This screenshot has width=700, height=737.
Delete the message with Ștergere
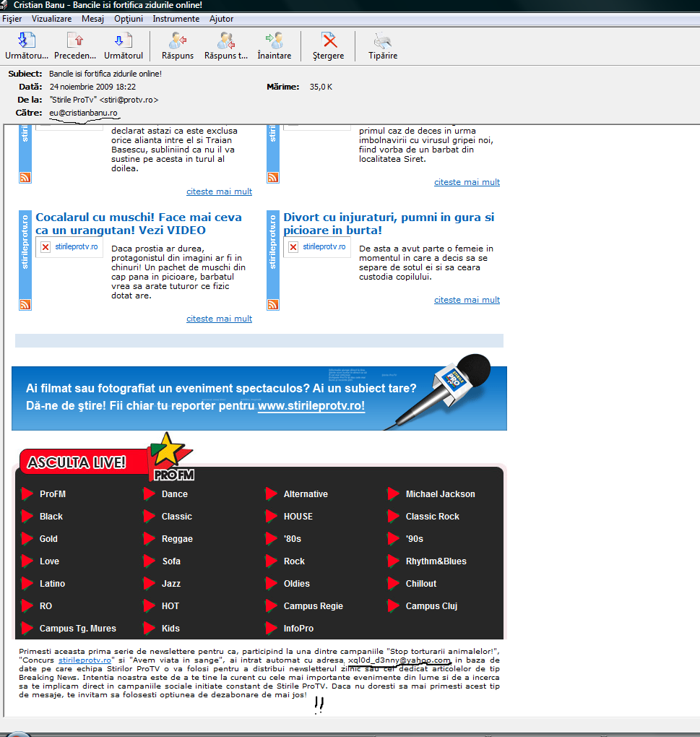(329, 46)
